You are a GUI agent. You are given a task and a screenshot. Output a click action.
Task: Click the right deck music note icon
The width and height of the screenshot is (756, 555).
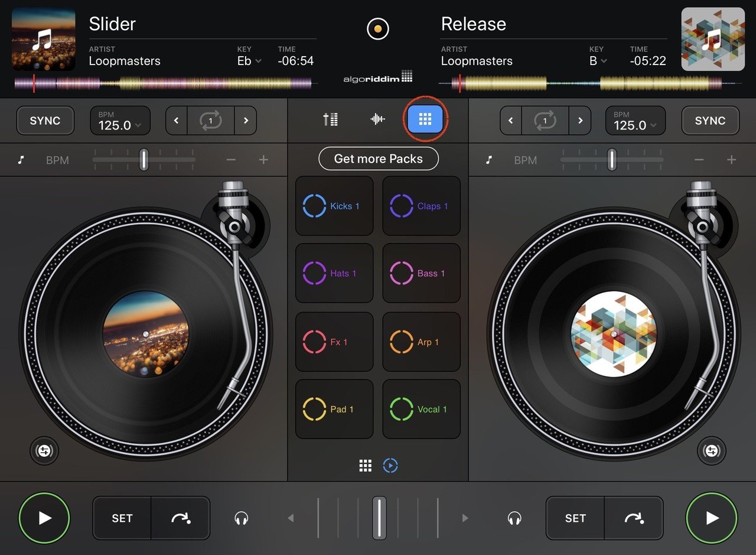tap(489, 160)
